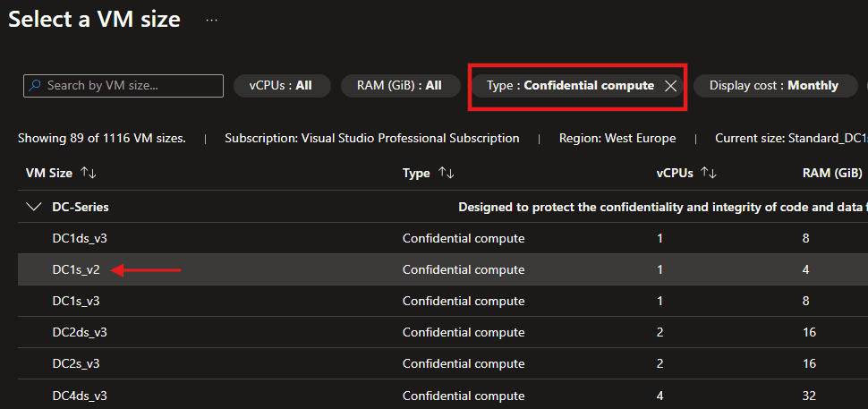
Task: Click the search magnifier icon
Action: (35, 86)
